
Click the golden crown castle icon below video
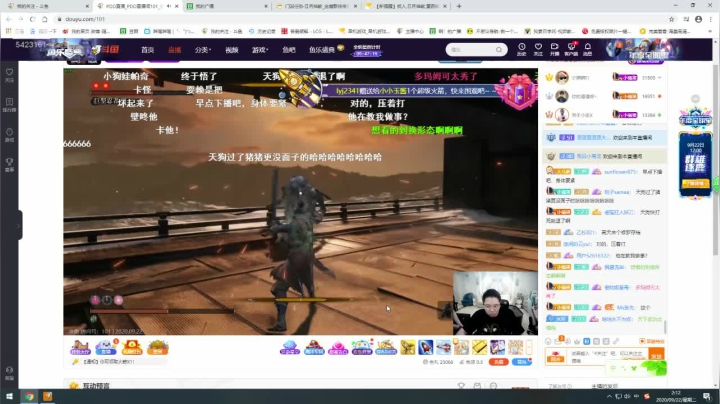coord(158,347)
